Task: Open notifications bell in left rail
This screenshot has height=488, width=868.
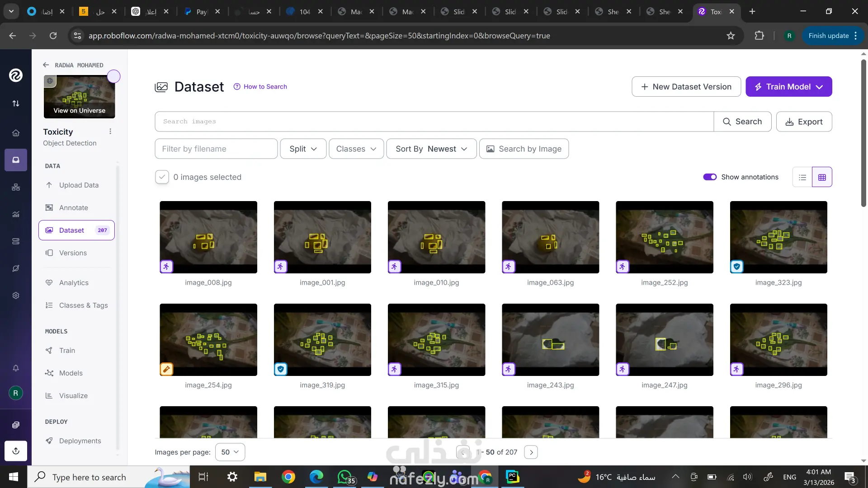Action: [16, 368]
